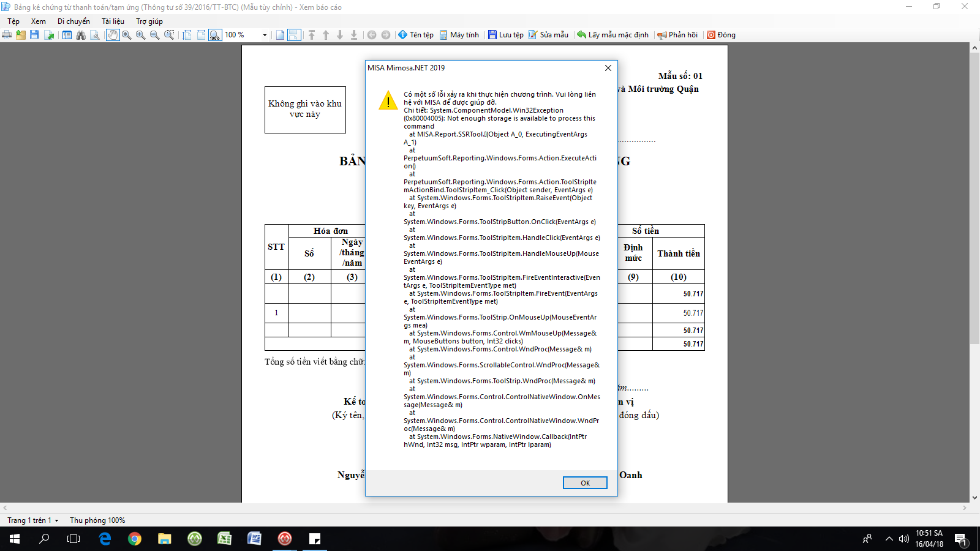Click Đóng to close the report
Screen dimensions: 980x551
(x=722, y=35)
